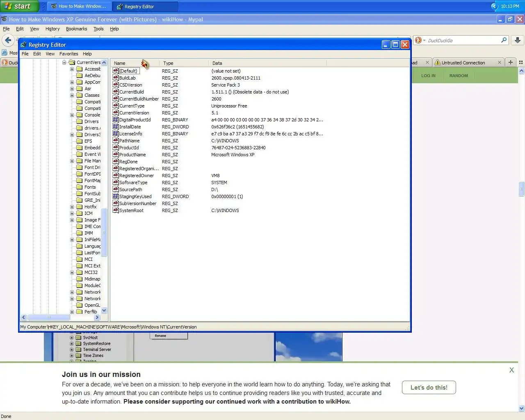This screenshot has height=420, width=525.
Task: Click the StagingKeyUsed DWORD icon
Action: click(x=116, y=196)
